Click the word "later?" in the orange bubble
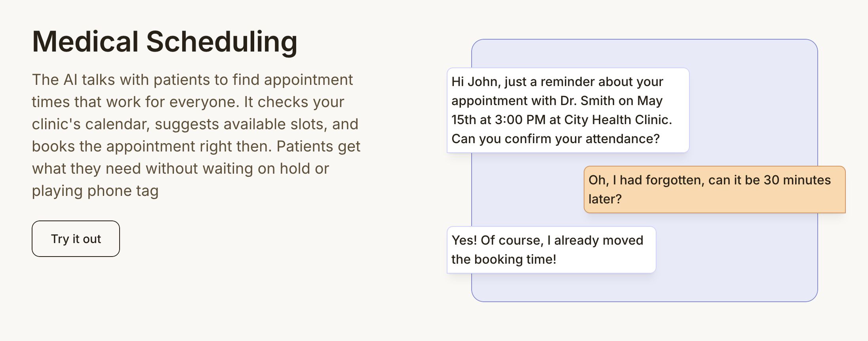The image size is (868, 341). click(x=605, y=199)
